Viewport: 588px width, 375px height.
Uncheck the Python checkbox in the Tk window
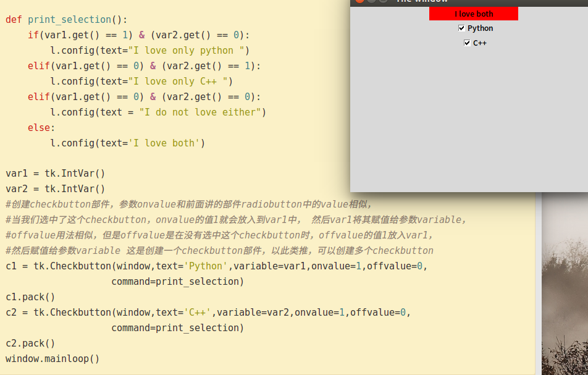(x=461, y=28)
